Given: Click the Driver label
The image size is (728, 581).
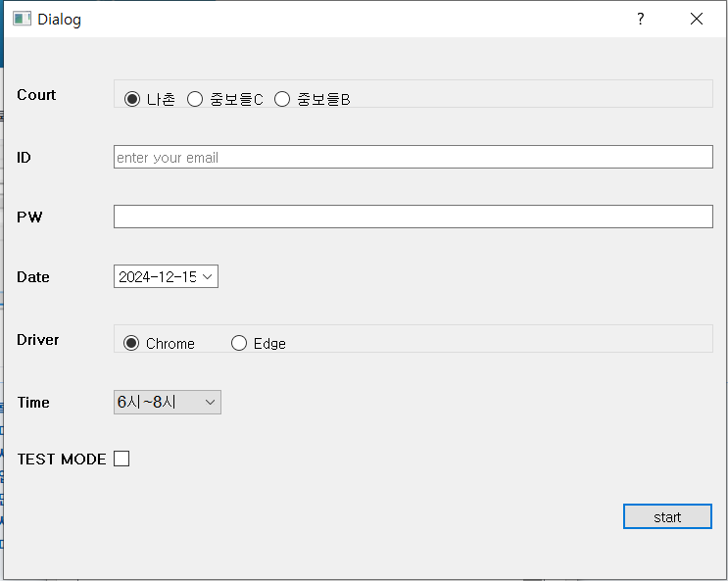Looking at the screenshot, I should [x=37, y=340].
